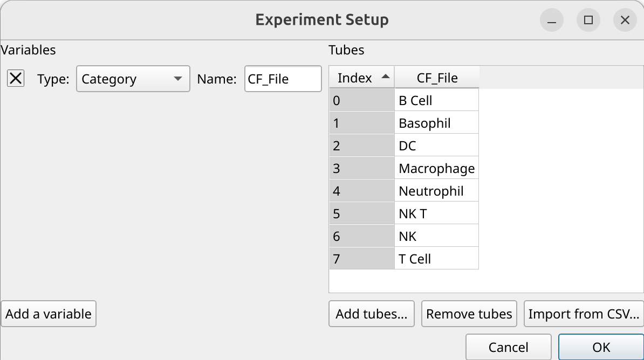Select the B Cell tube cell
The image size is (644, 360).
(x=436, y=101)
